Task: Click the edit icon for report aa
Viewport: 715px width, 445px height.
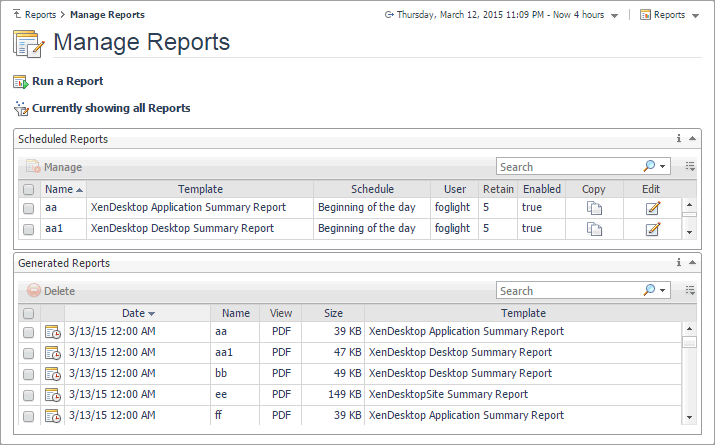Action: pyautogui.click(x=653, y=208)
